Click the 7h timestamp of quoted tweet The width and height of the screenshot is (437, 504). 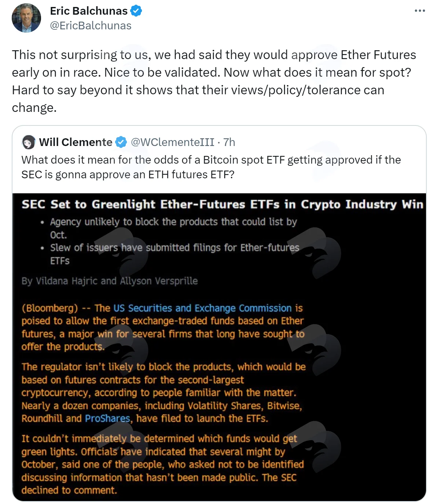tap(229, 142)
